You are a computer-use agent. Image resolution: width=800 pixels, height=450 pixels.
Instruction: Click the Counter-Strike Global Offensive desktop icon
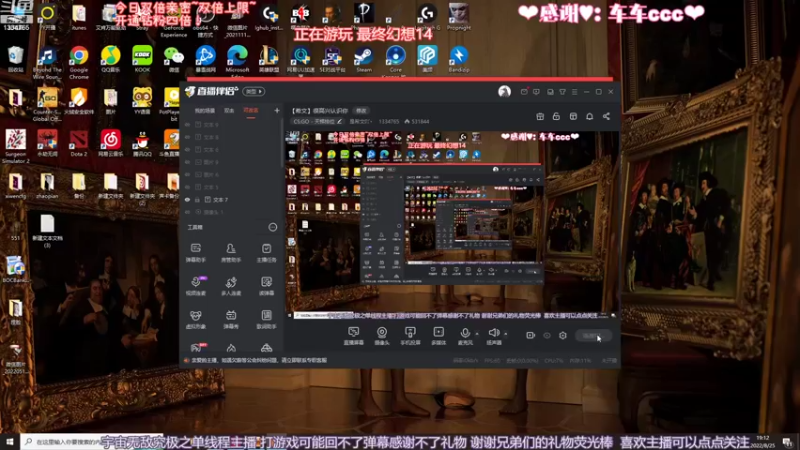pyautogui.click(x=47, y=105)
